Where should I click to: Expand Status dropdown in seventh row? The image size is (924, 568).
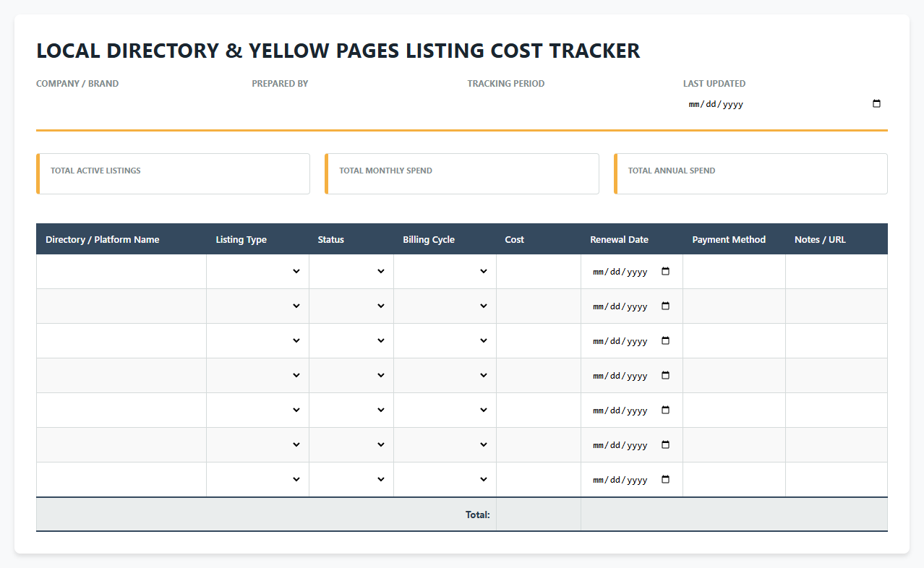pyautogui.click(x=351, y=480)
